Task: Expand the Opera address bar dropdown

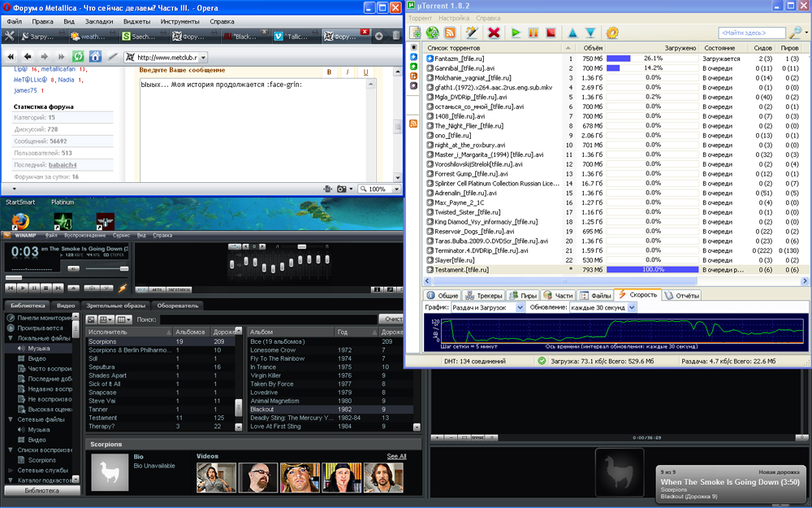Action: pos(202,58)
